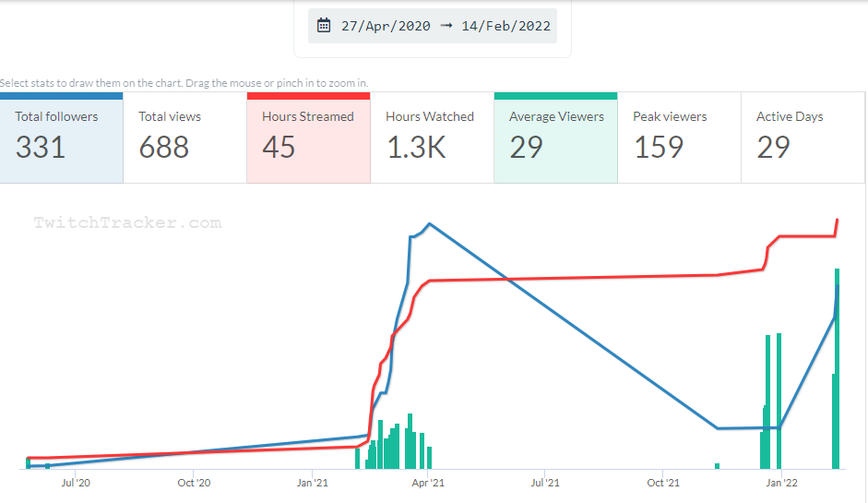Click the Oct '21 axis label
The height and width of the screenshot is (503, 868).
point(663,482)
